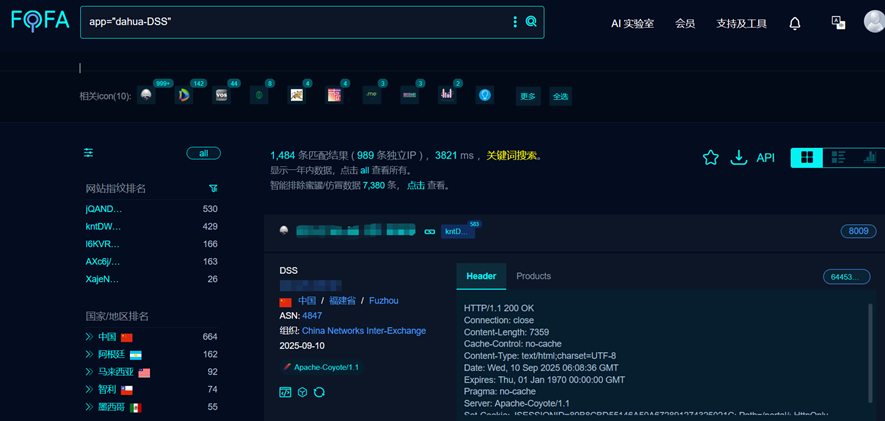Open the user avatar menu
Screen dimensions: 885x421
pos(874,21)
